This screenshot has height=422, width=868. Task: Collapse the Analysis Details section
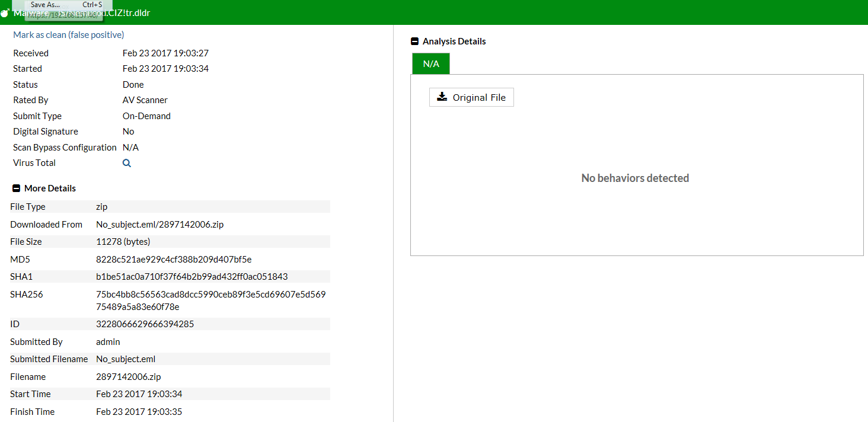coord(414,41)
